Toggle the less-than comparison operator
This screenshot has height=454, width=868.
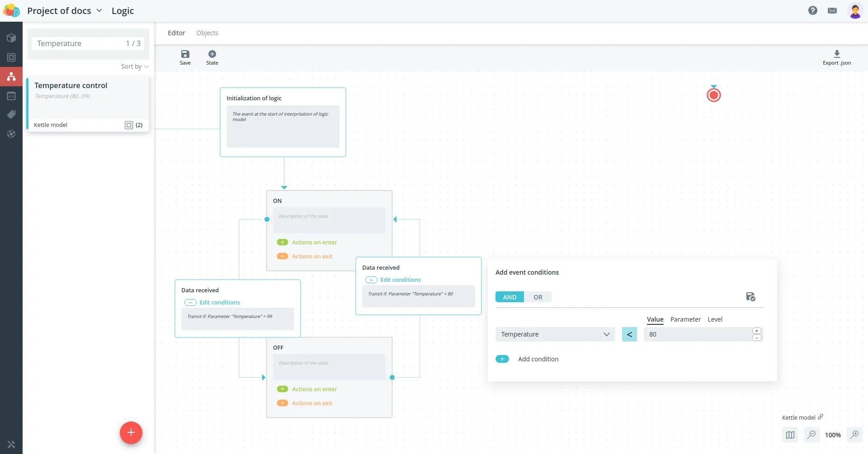coord(629,334)
